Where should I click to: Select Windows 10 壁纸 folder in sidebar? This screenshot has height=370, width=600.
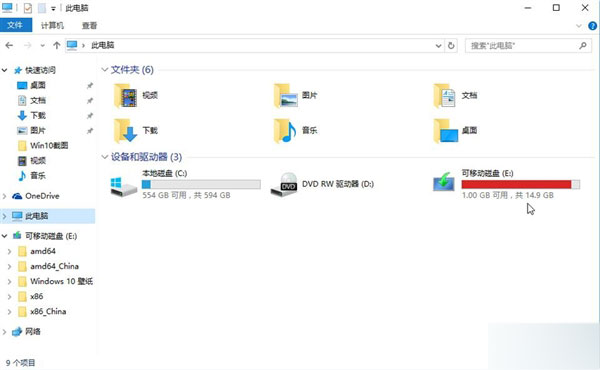tap(61, 282)
